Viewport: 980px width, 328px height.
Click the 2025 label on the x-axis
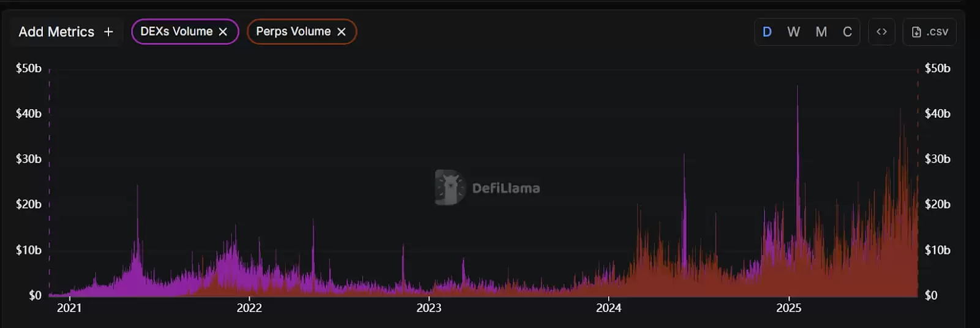[x=788, y=308]
